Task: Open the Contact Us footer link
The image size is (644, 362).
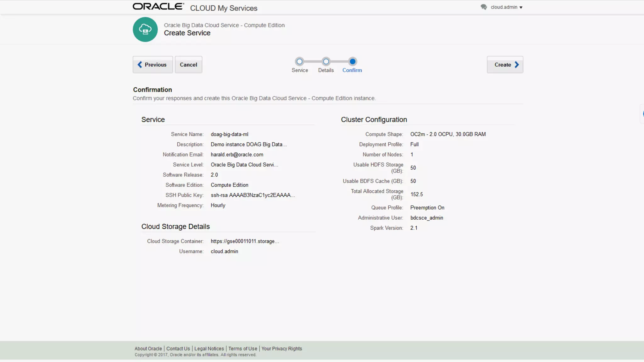Action: pyautogui.click(x=178, y=348)
